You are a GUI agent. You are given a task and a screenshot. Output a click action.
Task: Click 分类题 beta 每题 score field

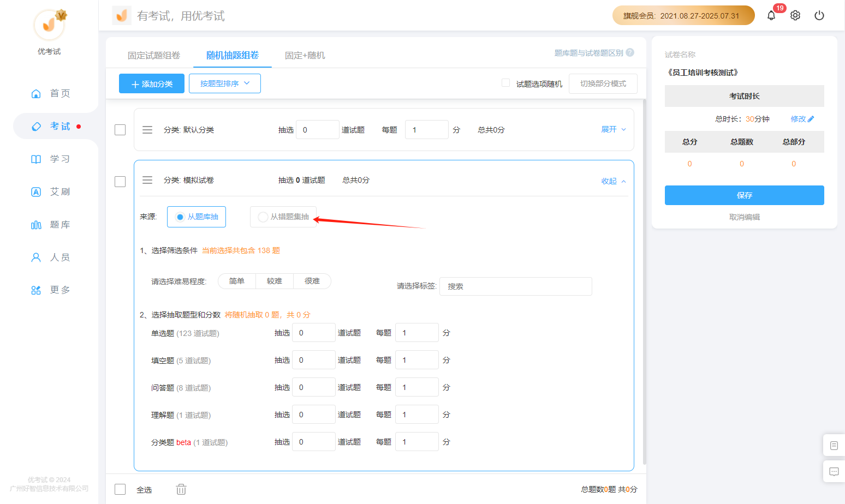click(x=417, y=442)
